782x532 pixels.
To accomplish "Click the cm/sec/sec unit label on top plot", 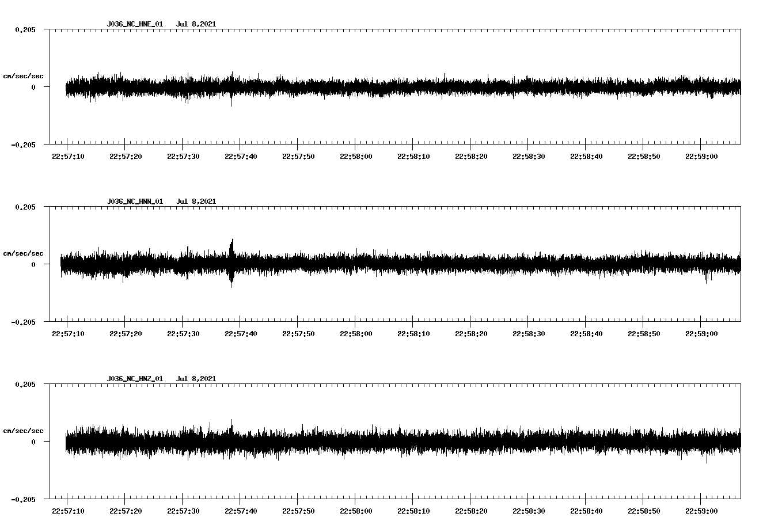I will click(x=24, y=76).
